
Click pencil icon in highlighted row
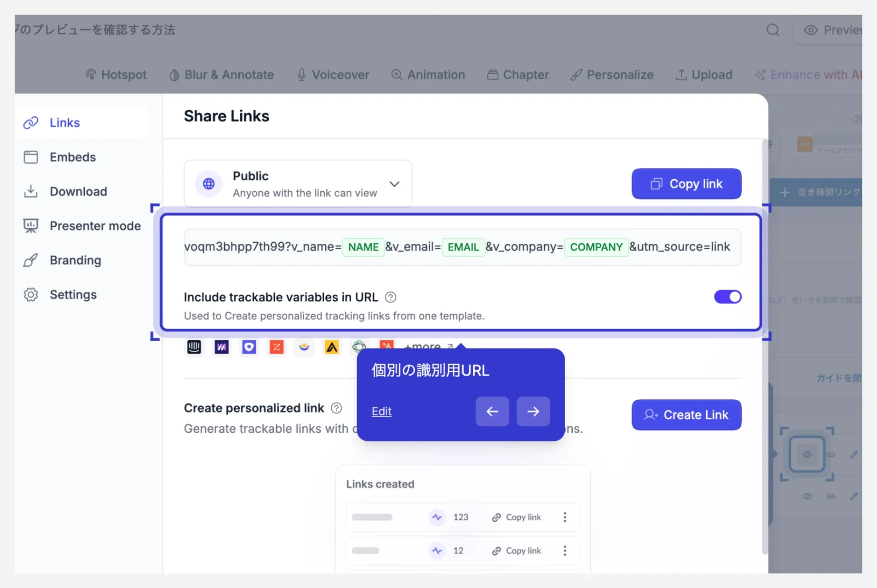853,455
